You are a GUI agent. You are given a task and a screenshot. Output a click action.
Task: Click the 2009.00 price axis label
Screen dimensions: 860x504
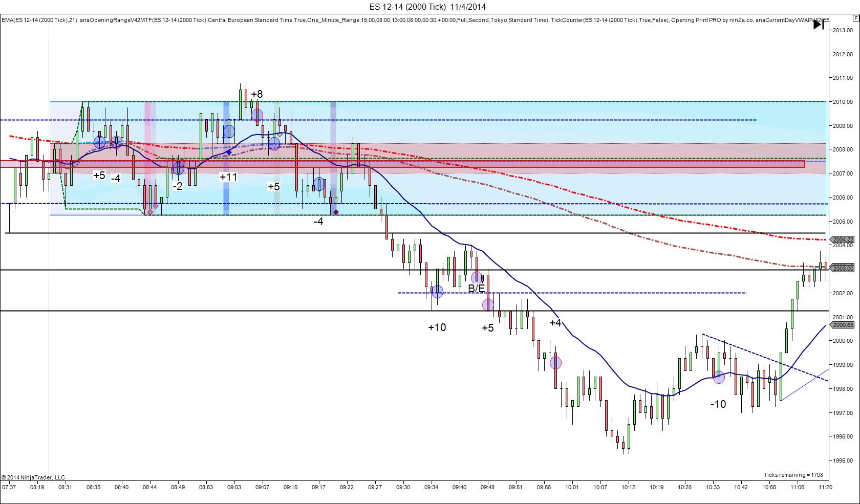(843, 126)
